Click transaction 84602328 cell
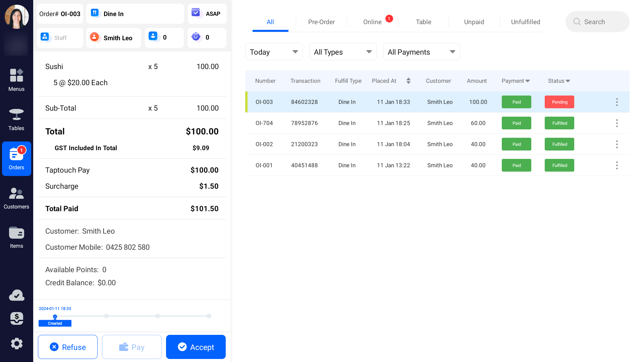 [304, 102]
